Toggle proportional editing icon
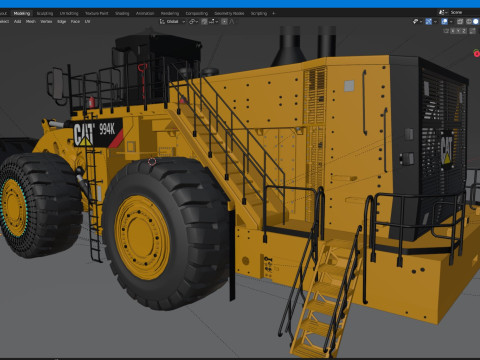The image size is (480, 360). [224, 21]
